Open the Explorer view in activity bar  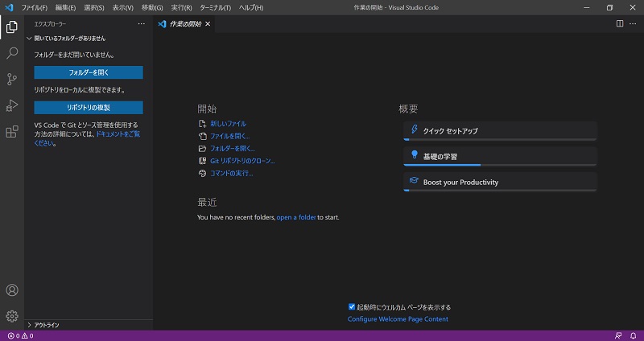[12, 27]
